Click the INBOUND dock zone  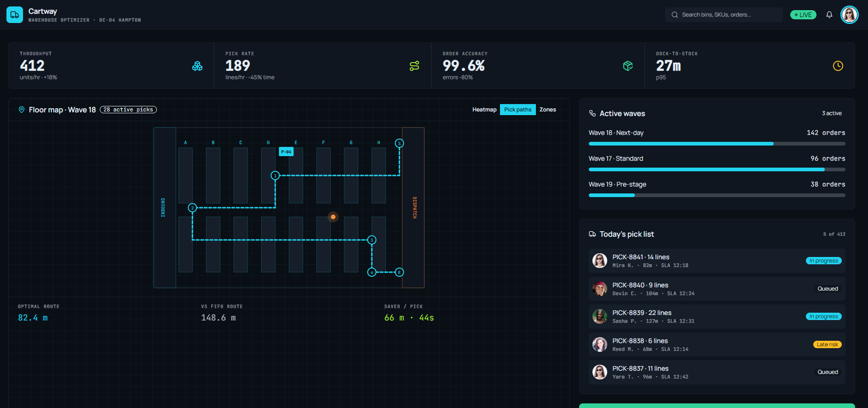[x=165, y=208]
